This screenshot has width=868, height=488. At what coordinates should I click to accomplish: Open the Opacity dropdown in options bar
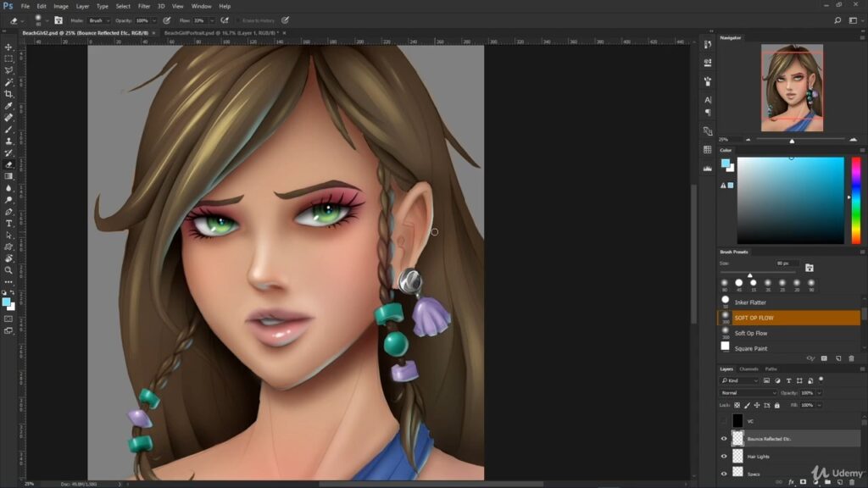tap(154, 20)
